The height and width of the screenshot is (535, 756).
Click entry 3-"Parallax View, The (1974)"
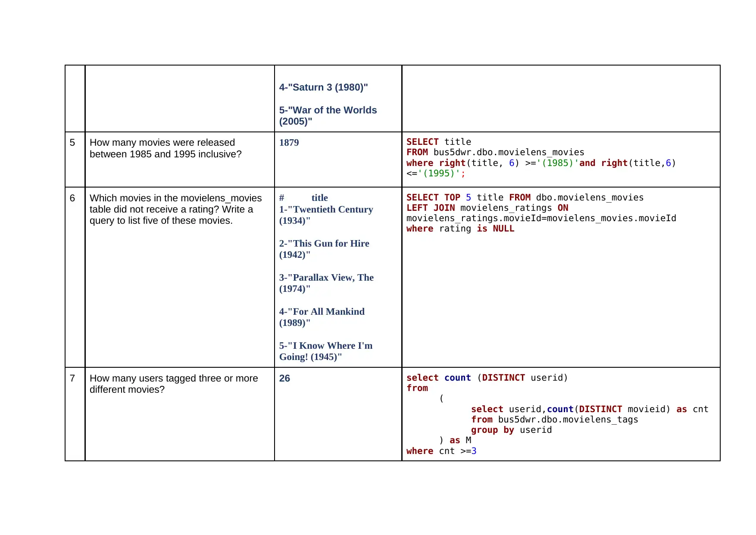pos(326,283)
